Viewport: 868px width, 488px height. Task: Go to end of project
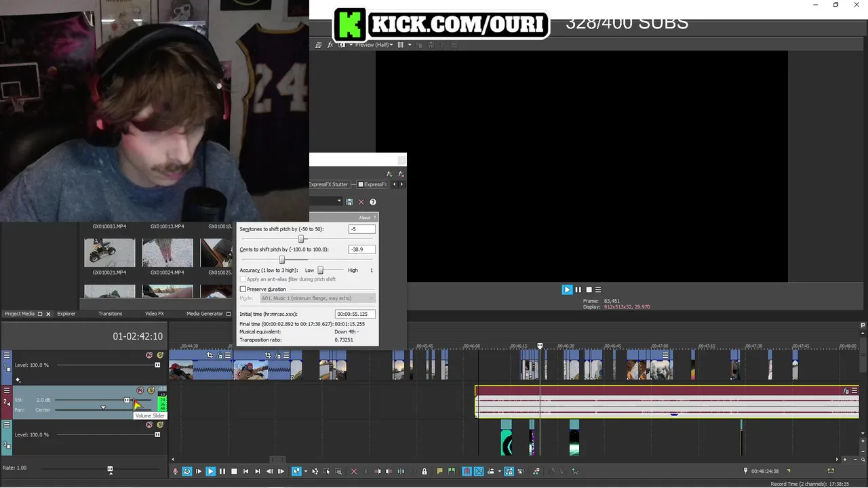257,471
